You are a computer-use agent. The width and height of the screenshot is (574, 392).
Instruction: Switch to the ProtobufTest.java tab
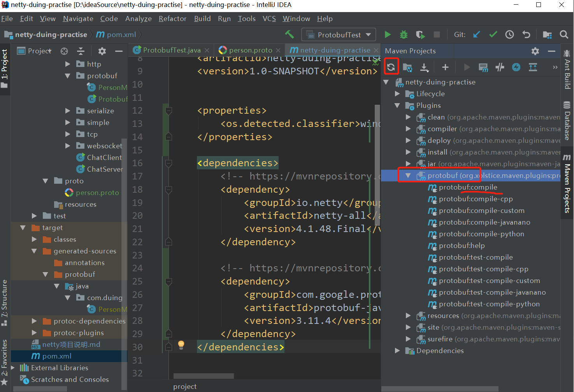click(172, 50)
